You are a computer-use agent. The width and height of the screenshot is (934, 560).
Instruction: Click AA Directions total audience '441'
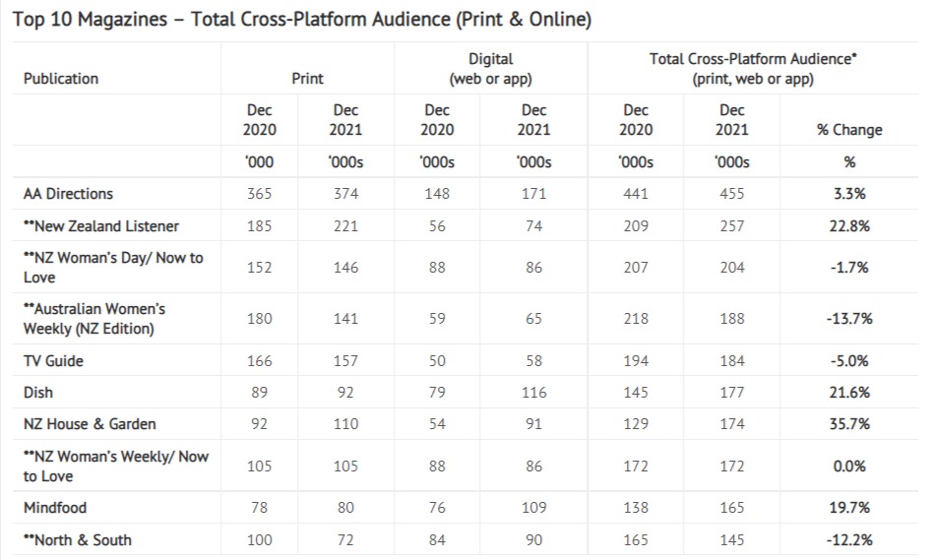click(x=636, y=194)
